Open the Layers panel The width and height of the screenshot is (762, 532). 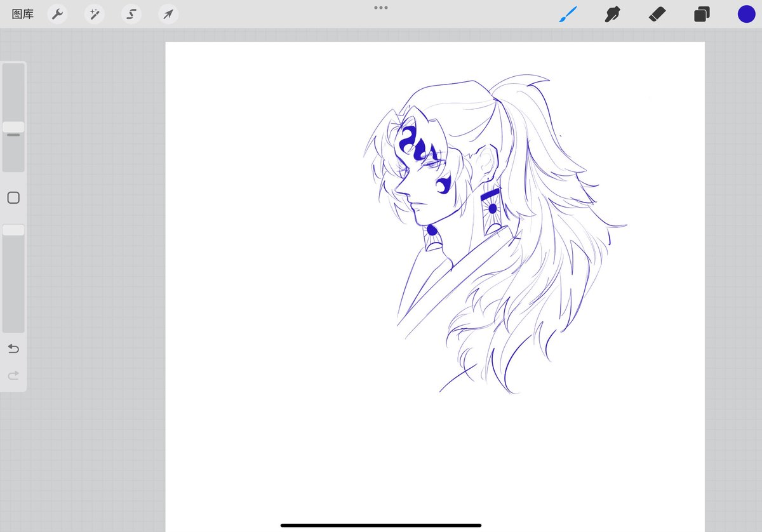[x=702, y=14]
